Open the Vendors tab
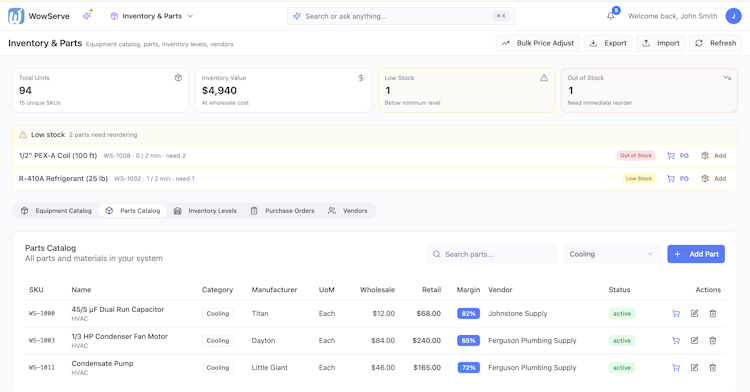Viewport: 750px width, 392px height. [x=348, y=210]
